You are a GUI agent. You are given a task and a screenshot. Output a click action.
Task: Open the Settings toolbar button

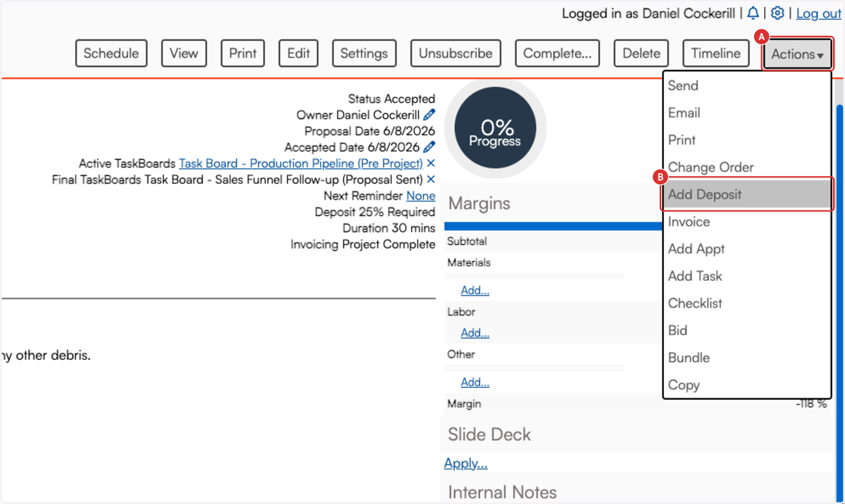pyautogui.click(x=364, y=53)
